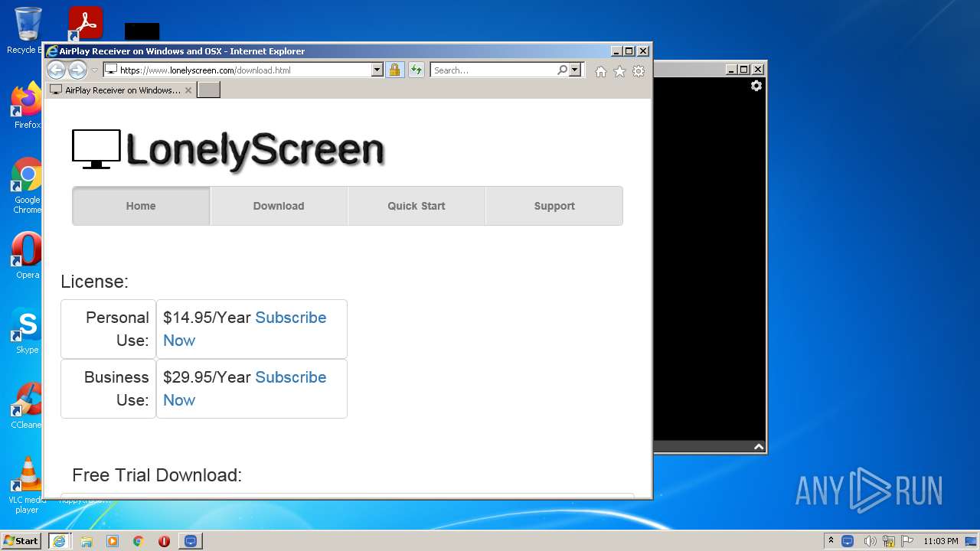Screen dimensions: 980x551
Task: Click the LonelyScreen taskbar button
Action: coord(191,541)
